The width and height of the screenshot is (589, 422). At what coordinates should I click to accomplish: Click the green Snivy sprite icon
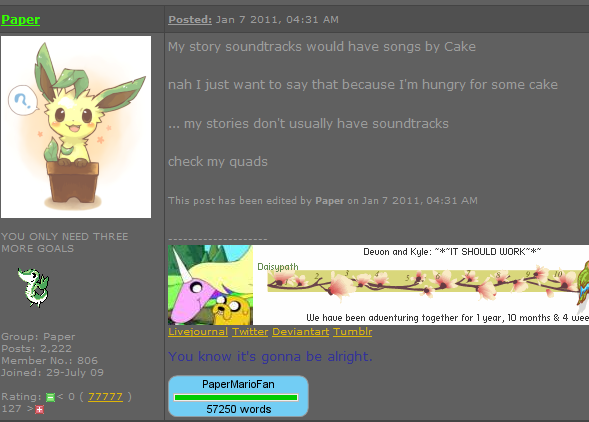[x=33, y=288]
